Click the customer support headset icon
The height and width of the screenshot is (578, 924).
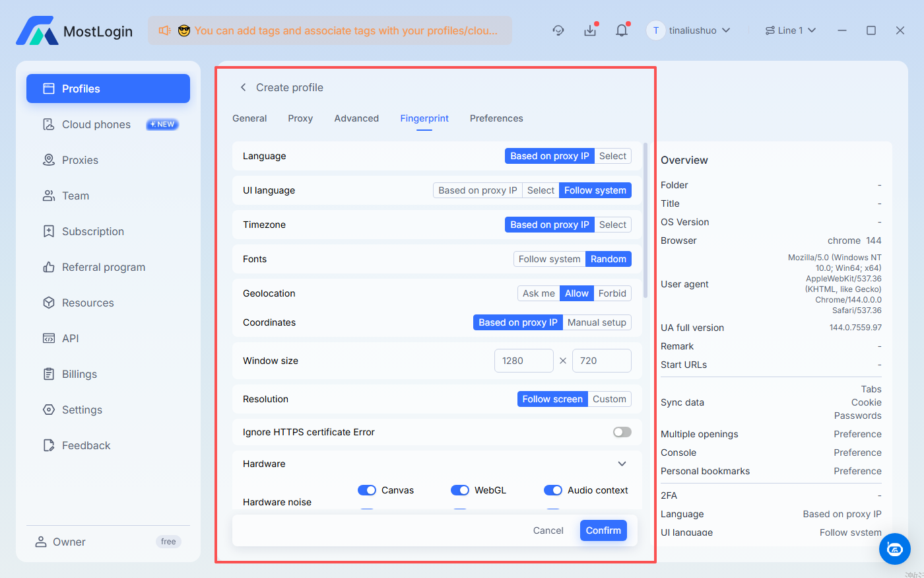tap(558, 30)
